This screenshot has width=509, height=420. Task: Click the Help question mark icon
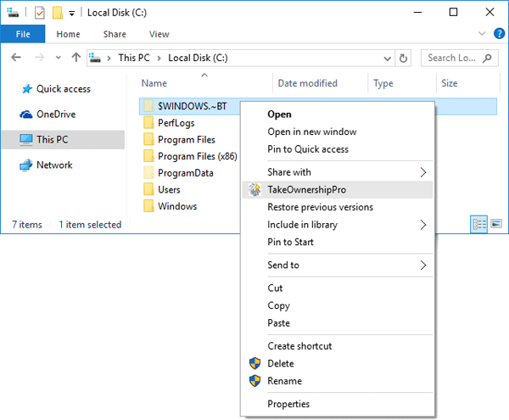[x=497, y=35]
